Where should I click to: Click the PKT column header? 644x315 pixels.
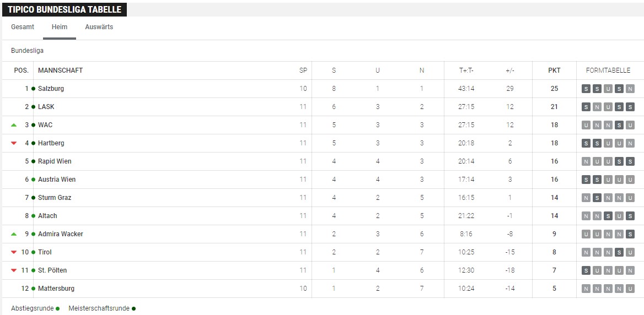coord(554,70)
